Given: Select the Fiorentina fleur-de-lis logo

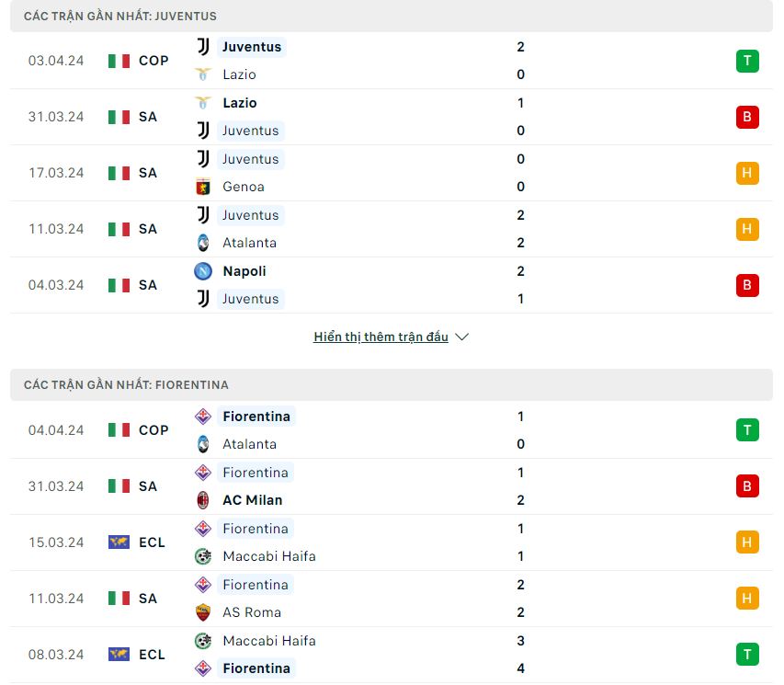Looking at the screenshot, I should [204, 417].
